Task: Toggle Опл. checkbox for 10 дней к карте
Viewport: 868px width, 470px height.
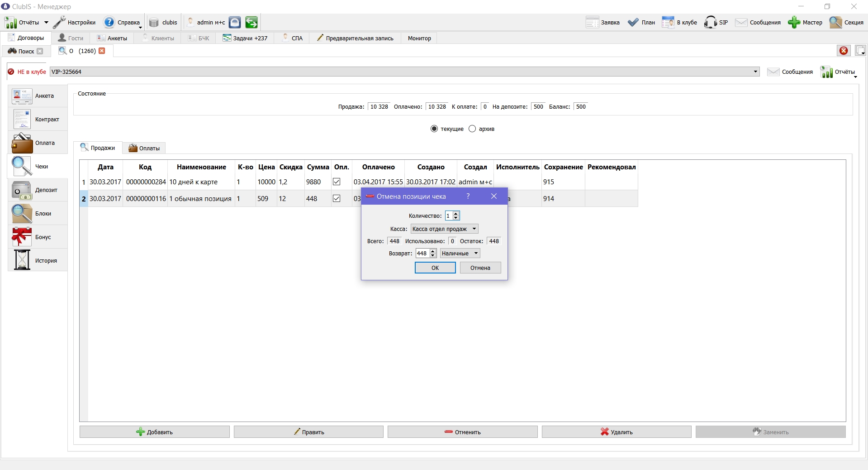Action: (x=337, y=182)
